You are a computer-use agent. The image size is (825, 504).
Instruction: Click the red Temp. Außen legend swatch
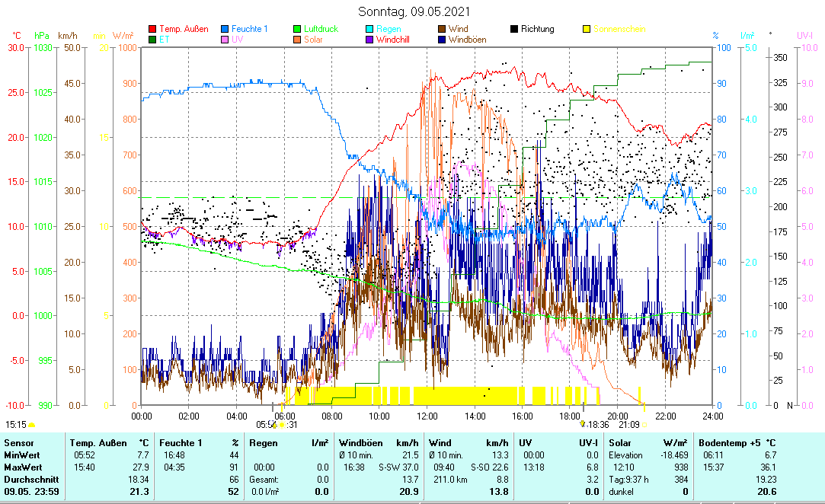click(152, 30)
